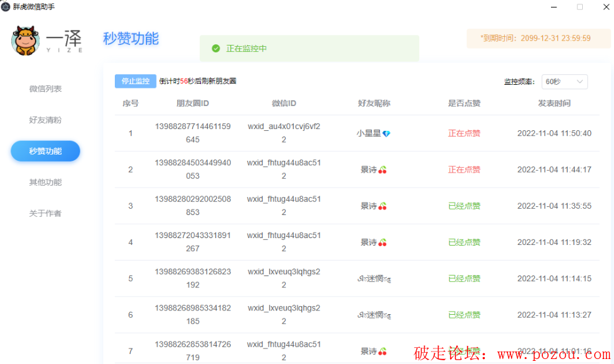Open the 关于作者 page
Viewport: 614px width, 364px height.
[46, 214]
